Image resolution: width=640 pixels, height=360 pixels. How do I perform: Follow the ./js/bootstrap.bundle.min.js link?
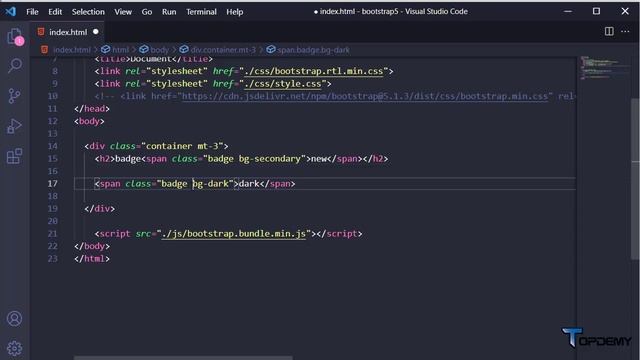pos(233,234)
